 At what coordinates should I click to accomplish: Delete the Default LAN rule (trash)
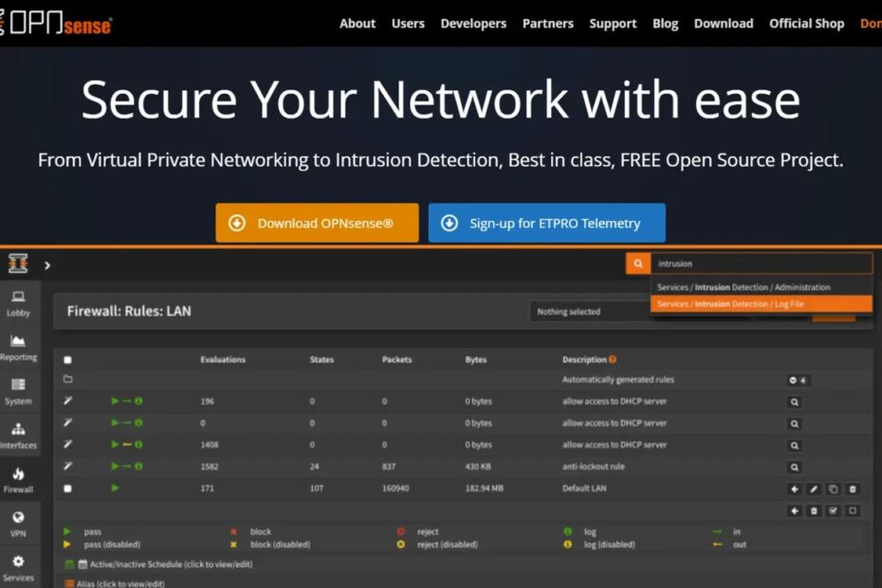pyautogui.click(x=853, y=488)
